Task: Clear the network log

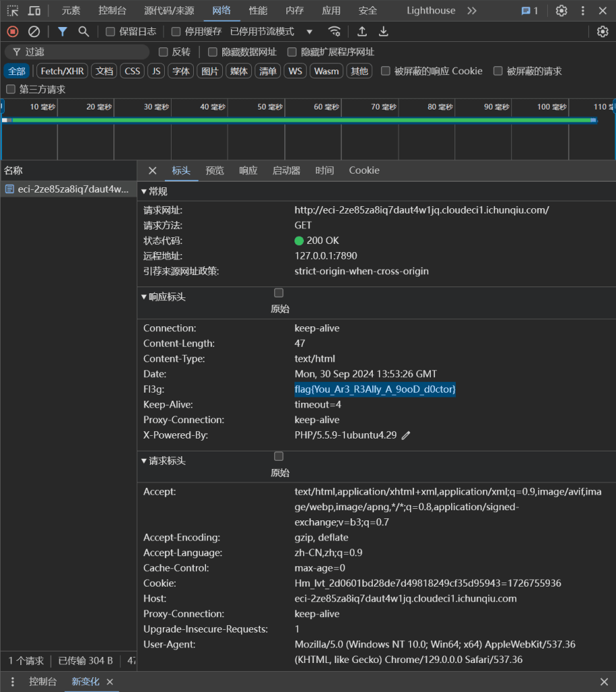Action: point(34,32)
